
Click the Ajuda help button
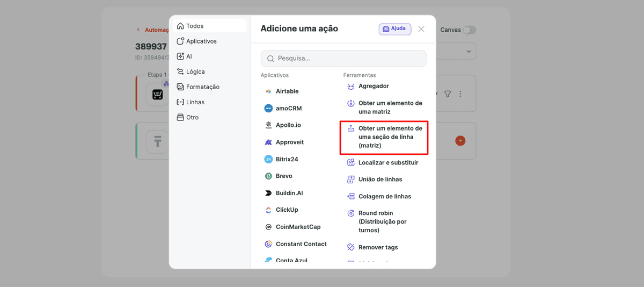click(395, 29)
